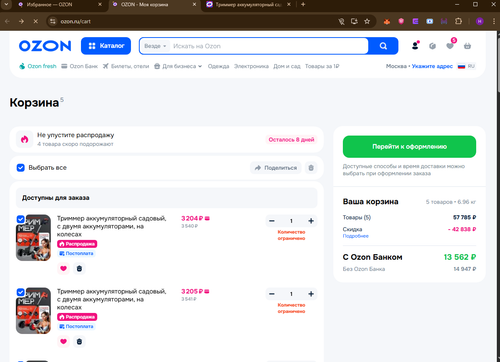Click Перейти к оформлению button

click(x=409, y=147)
